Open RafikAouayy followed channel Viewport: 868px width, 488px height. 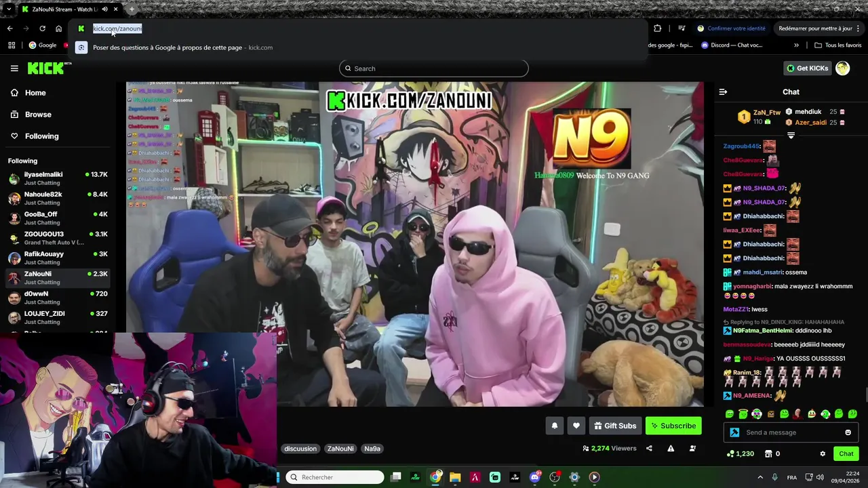[58, 258]
